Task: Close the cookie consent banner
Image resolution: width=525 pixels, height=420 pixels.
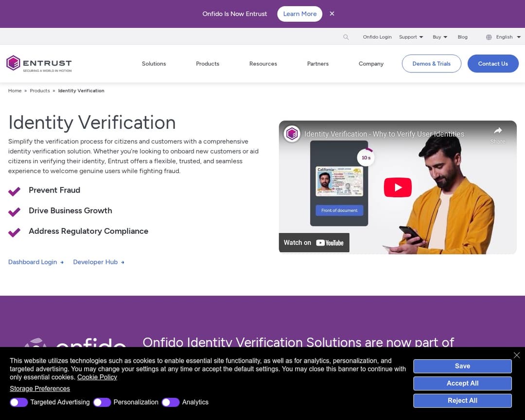Action: click(517, 355)
